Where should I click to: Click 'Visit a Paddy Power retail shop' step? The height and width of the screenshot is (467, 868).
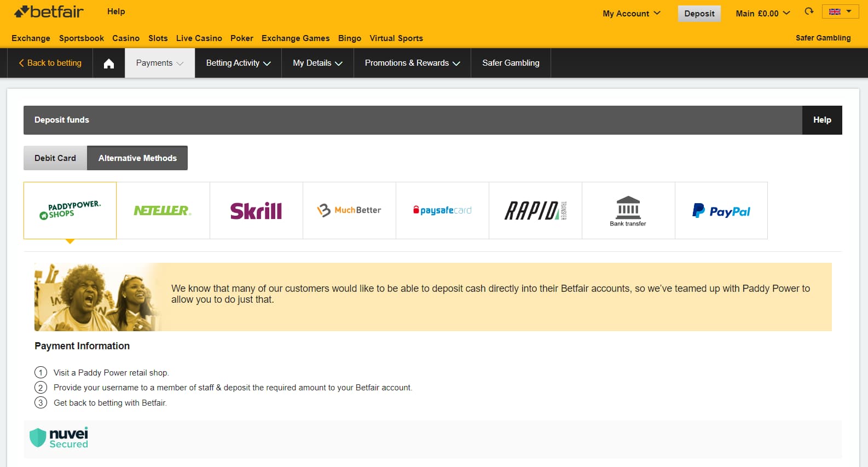point(111,373)
